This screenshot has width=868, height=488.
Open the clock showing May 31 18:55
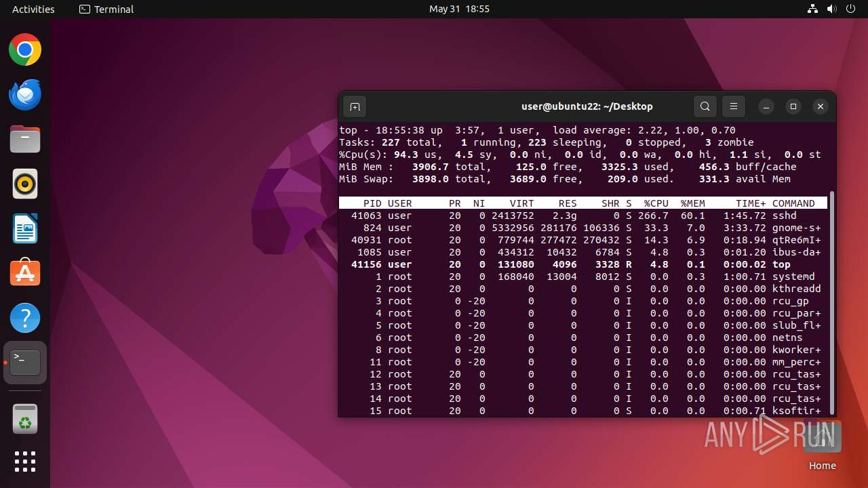(459, 9)
